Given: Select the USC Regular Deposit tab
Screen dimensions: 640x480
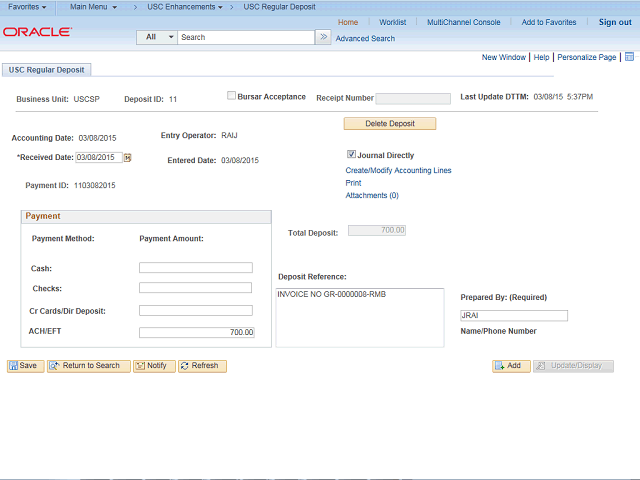Looking at the screenshot, I should click(x=47, y=70).
